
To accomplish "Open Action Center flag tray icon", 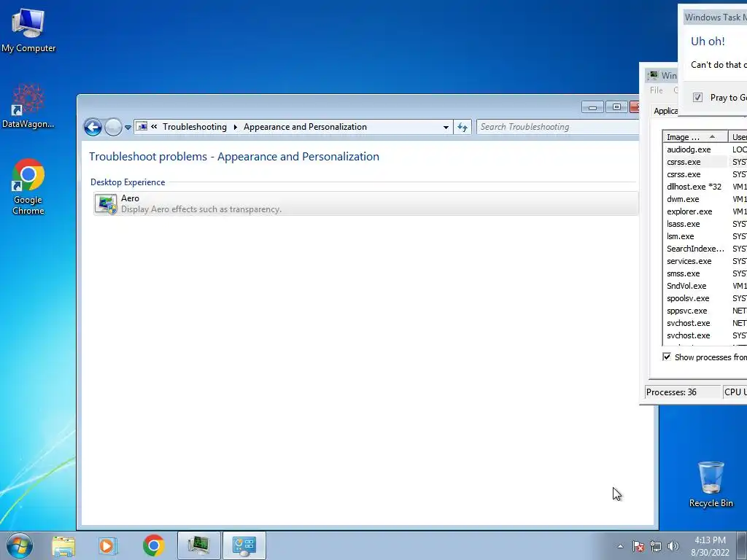I will 638,546.
